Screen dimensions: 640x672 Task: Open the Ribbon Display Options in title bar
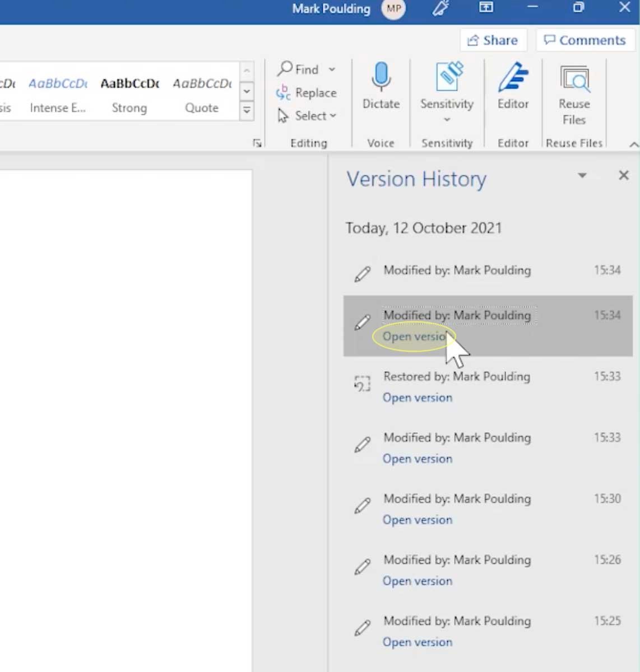coord(485,8)
